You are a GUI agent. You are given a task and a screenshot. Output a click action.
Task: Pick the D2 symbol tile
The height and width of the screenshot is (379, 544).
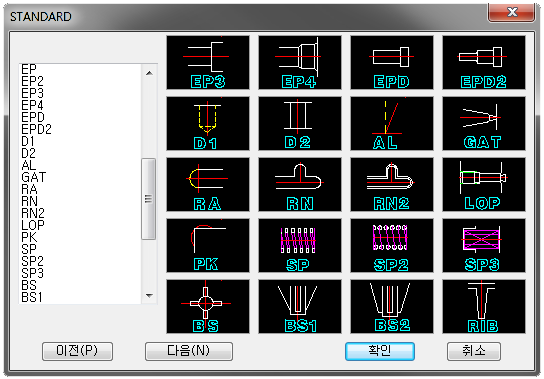pyautogui.click(x=300, y=123)
